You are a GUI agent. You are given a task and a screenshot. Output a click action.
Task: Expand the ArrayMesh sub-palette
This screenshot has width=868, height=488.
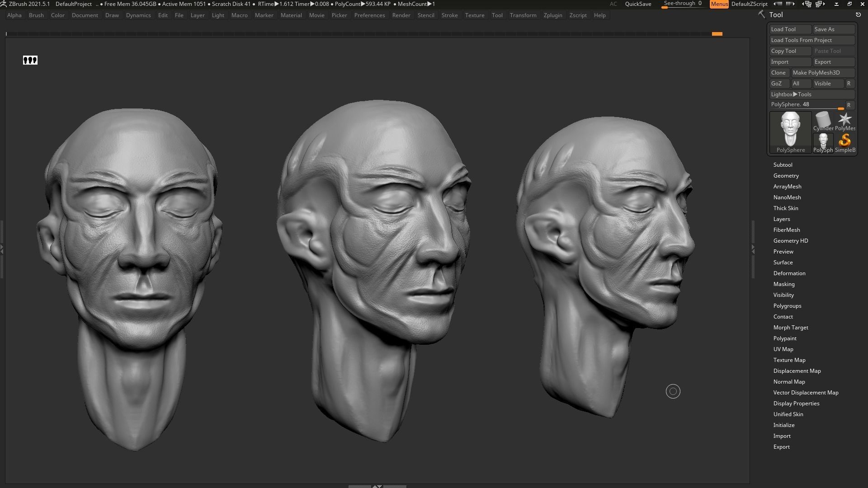(787, 187)
